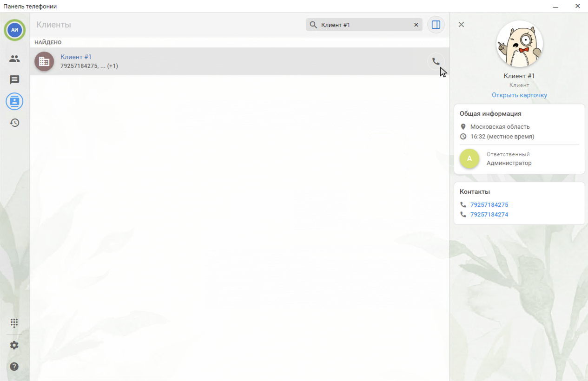Open the chat messages section
588x381 pixels.
[x=14, y=80]
